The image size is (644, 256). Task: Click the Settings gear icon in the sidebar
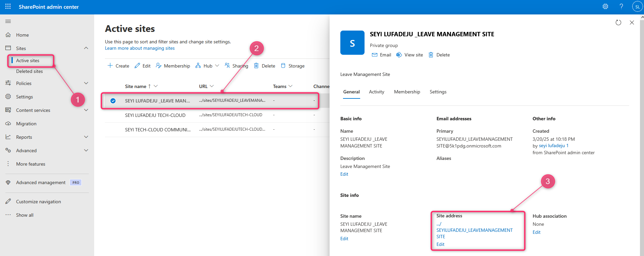pos(8,96)
